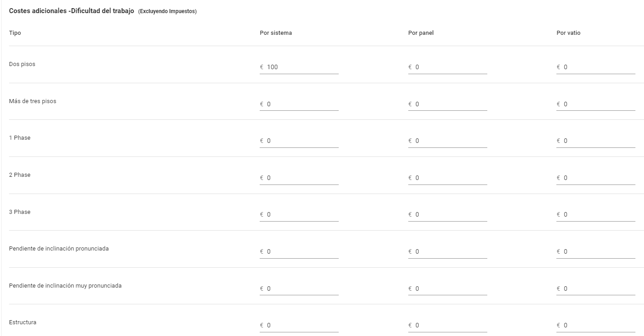Click the Dos pisos per system field showing 100
This screenshot has height=336, width=644.
tap(299, 67)
